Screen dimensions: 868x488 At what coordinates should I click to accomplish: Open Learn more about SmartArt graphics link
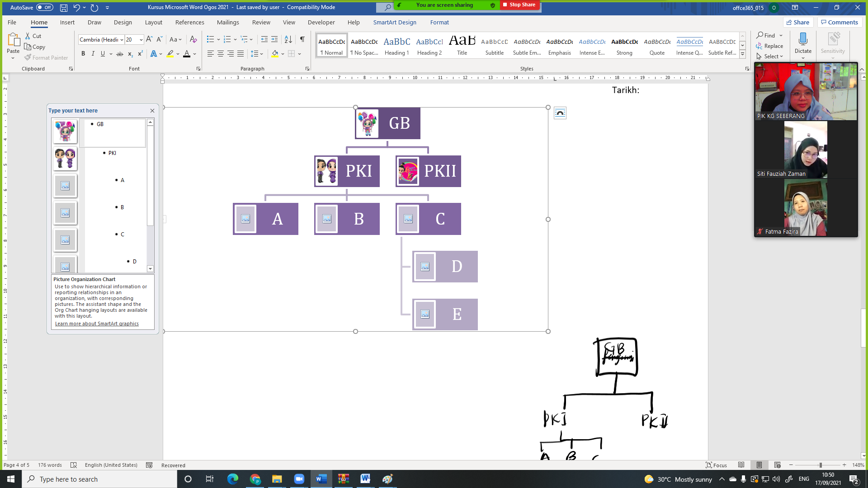(97, 324)
